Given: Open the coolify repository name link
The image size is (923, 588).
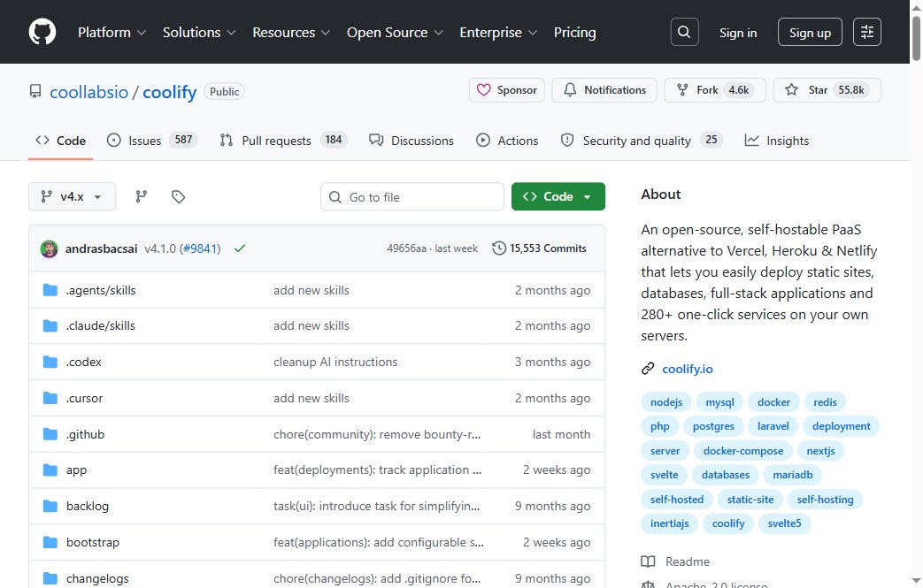Looking at the screenshot, I should coord(170,92).
